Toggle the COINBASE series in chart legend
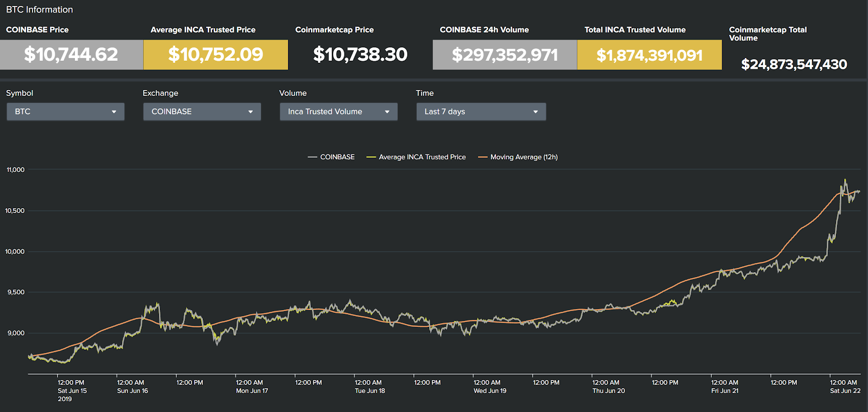This screenshot has width=868, height=412. click(331, 157)
